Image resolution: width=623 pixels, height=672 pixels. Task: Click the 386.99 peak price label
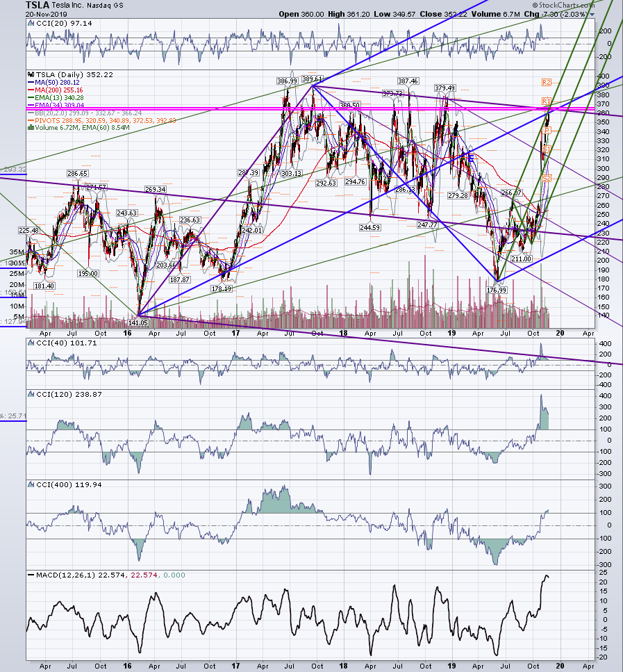[x=287, y=81]
